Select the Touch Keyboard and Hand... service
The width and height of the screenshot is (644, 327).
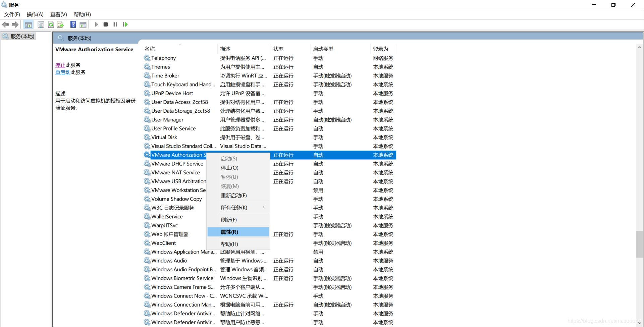coord(269,85)
